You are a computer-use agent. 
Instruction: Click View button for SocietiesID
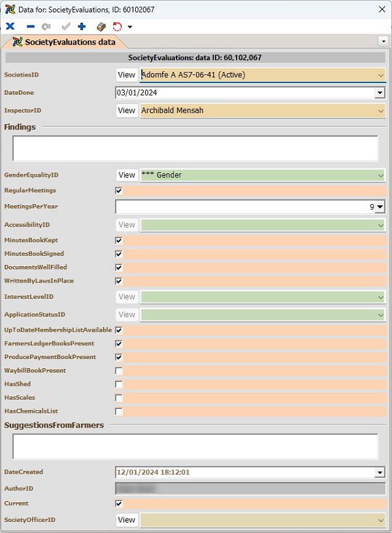[127, 75]
